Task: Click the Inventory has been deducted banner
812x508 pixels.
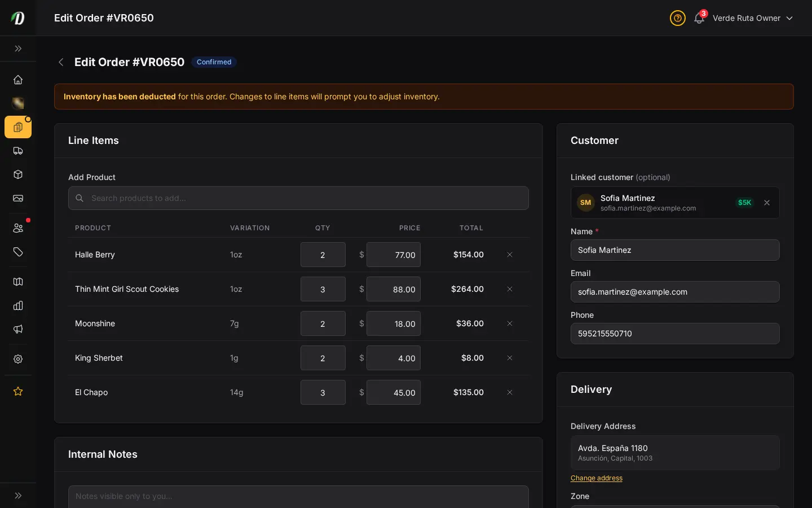Action: (424, 97)
